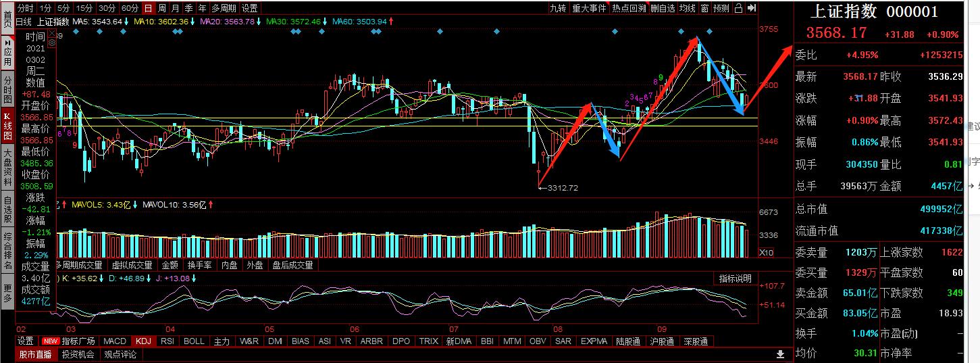Viewport: 980px width, 363px height.
Task: Open the 热点回溯 hotspot review button
Action: (629, 8)
